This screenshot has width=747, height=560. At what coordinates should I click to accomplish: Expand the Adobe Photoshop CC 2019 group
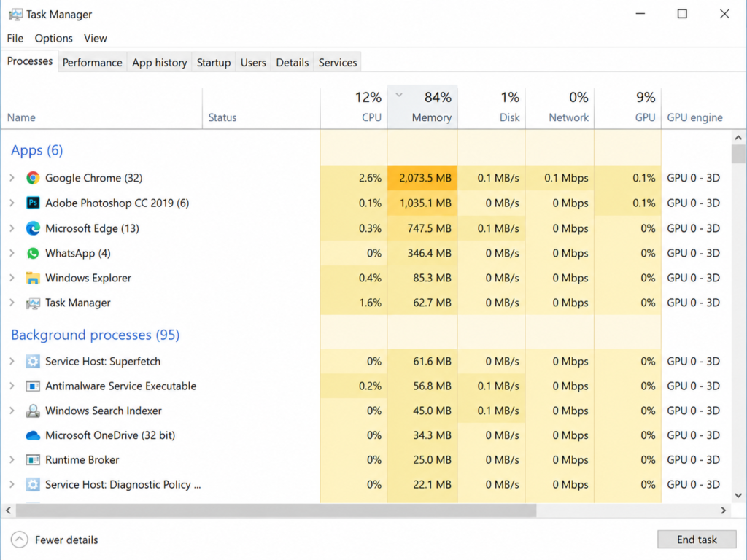pos(12,203)
